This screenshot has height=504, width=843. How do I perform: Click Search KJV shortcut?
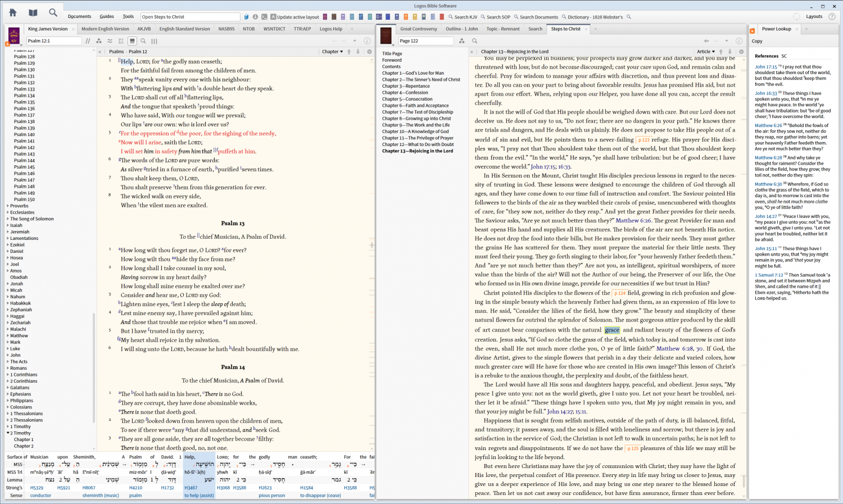click(463, 17)
